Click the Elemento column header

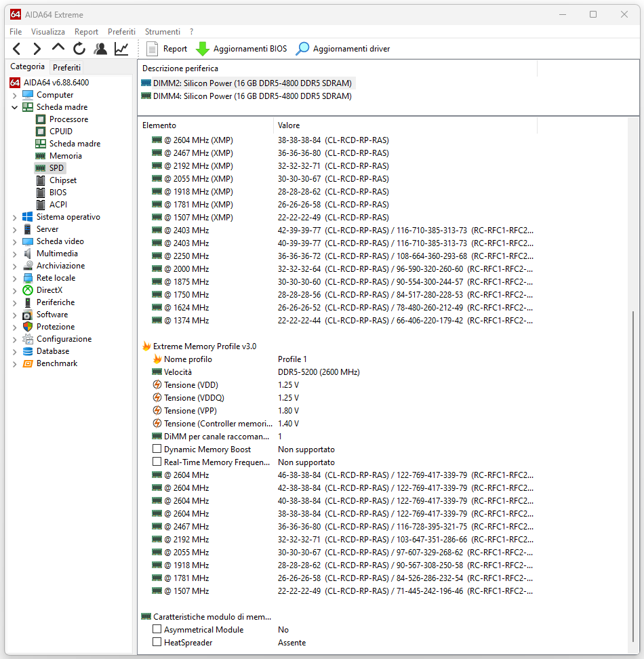pos(206,125)
